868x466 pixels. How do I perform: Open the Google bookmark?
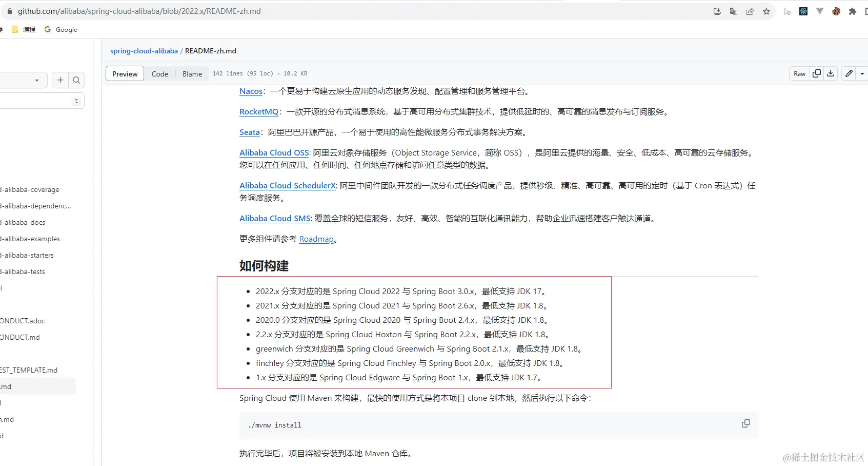(x=61, y=29)
